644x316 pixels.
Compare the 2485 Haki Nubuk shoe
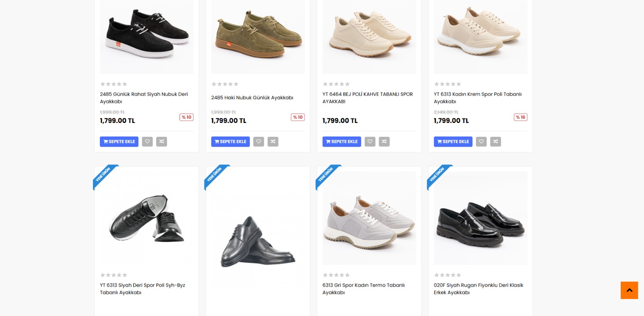273,142
